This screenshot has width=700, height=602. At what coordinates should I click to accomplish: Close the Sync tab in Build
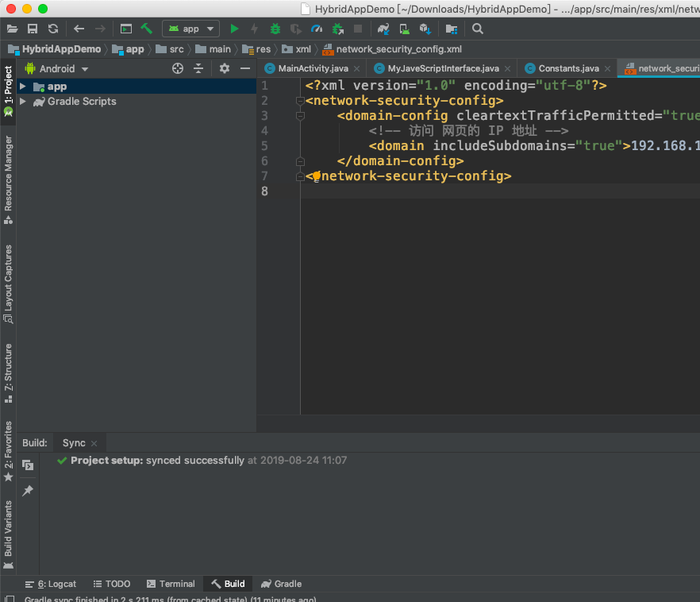point(94,443)
